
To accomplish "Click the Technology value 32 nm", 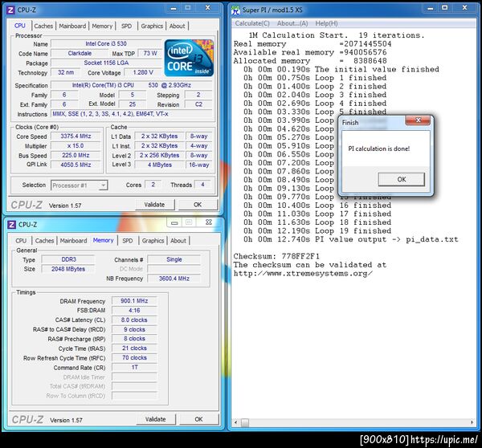I will point(66,72).
